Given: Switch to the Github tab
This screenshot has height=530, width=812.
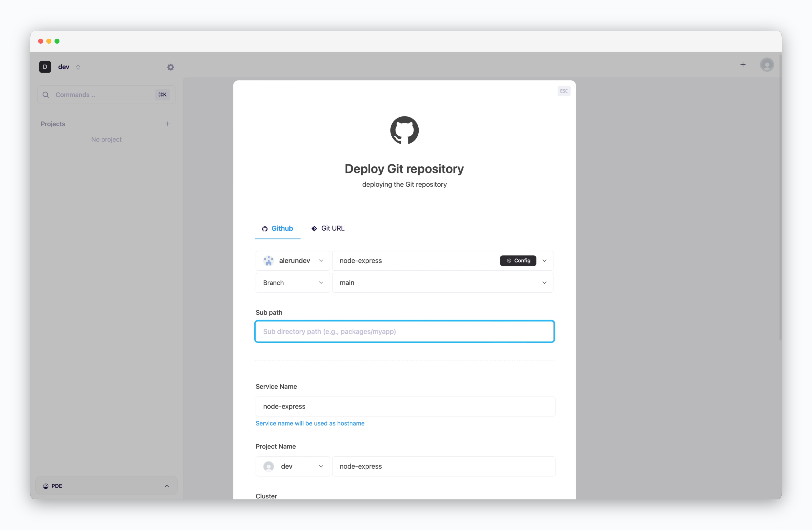Looking at the screenshot, I should tap(277, 228).
